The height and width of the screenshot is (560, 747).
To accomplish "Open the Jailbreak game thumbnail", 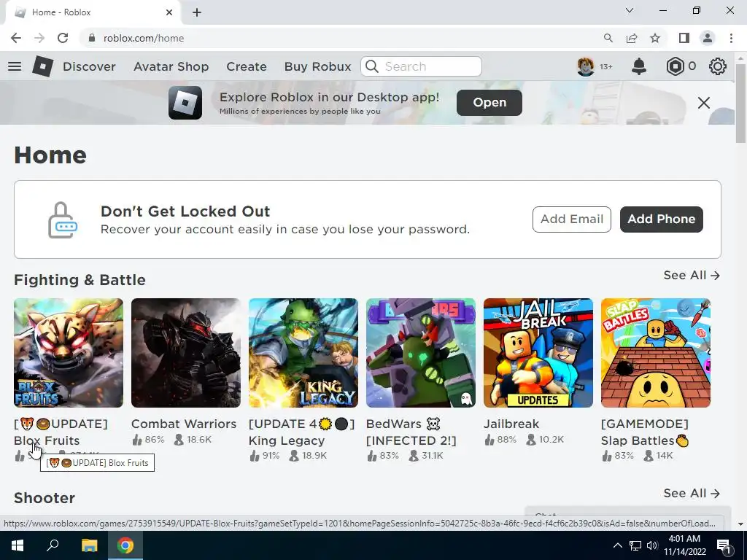I will coord(538,353).
